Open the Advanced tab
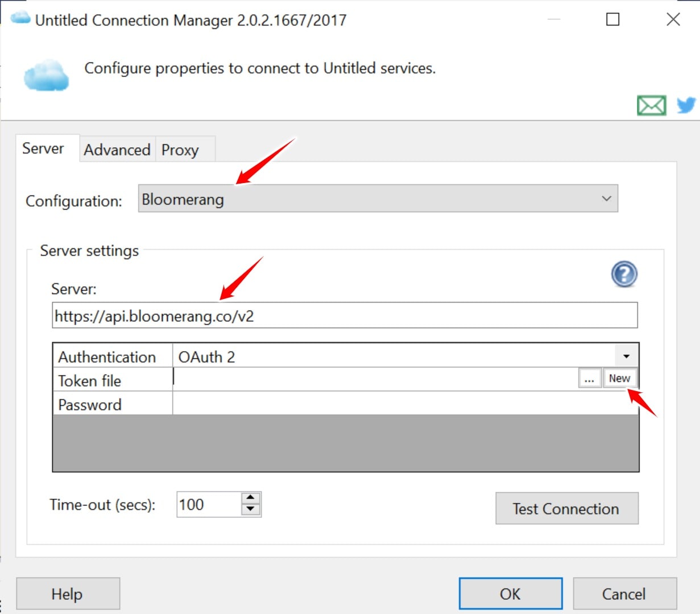 tap(117, 150)
